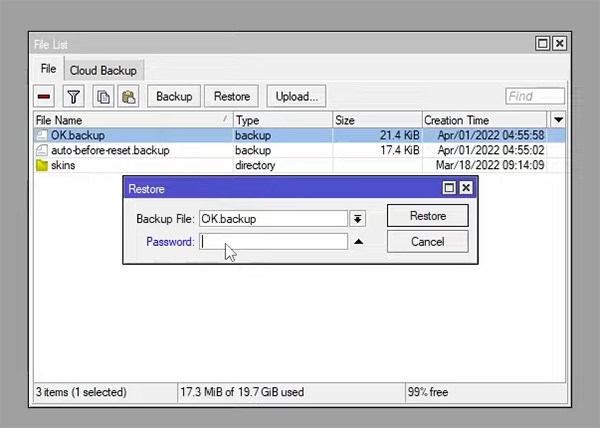The image size is (600, 428).
Task: Open the column chooser dropdown arrow
Action: pyautogui.click(x=558, y=120)
